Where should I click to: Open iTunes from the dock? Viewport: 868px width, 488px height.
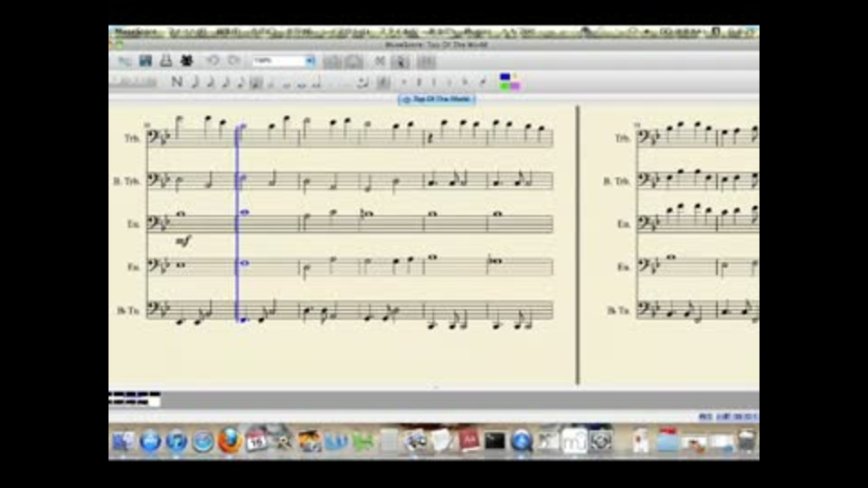tap(176, 441)
